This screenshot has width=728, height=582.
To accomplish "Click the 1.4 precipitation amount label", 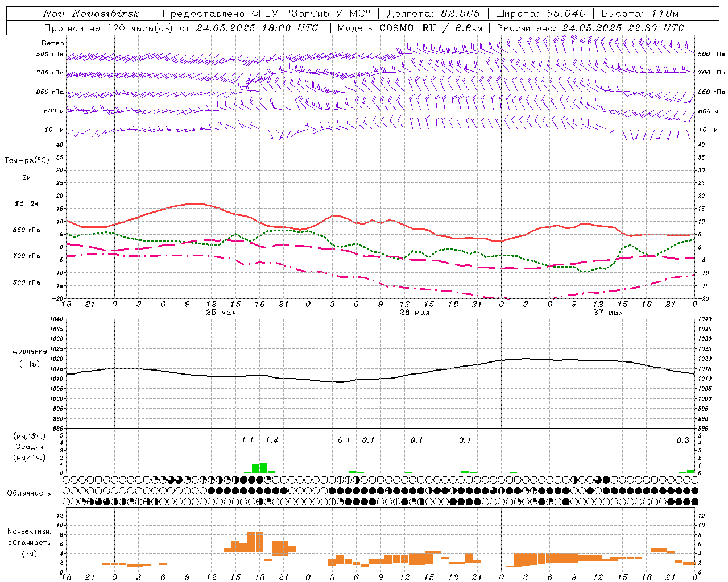I will coord(272,440).
